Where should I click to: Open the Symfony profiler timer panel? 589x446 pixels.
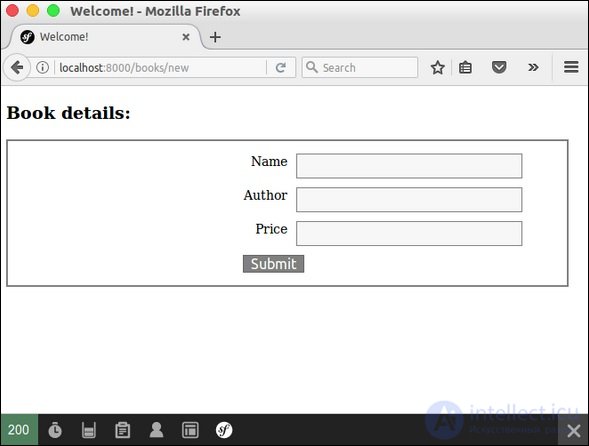point(55,430)
